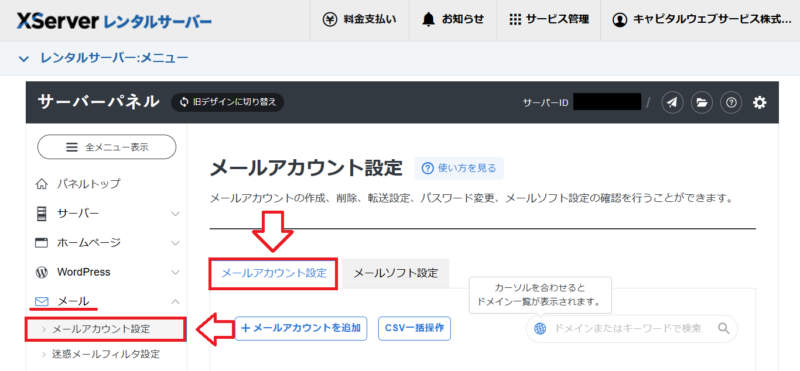The image size is (800, 371).
Task: Open the settings gear icon in server panel
Action: [760, 103]
